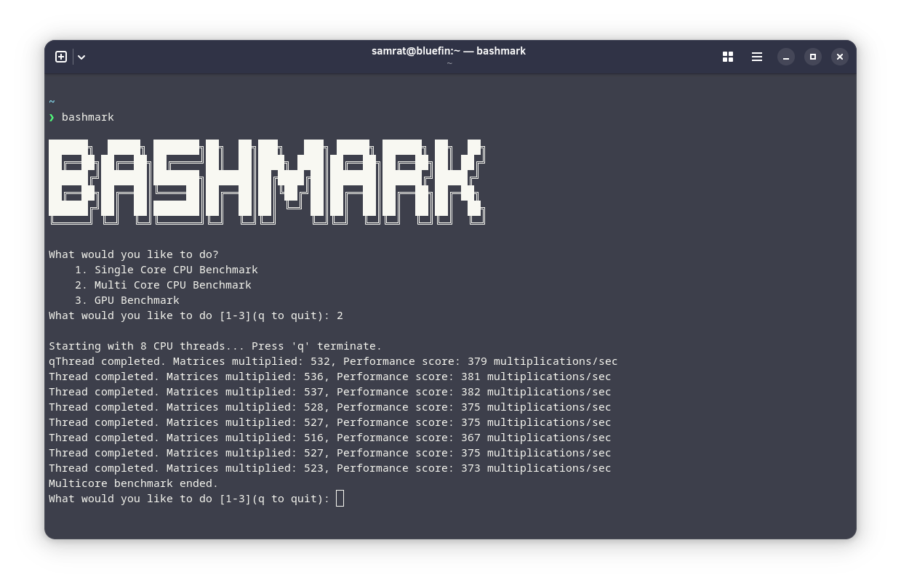Click the cursor at the final prompt
The height and width of the screenshot is (588, 901).
point(340,498)
